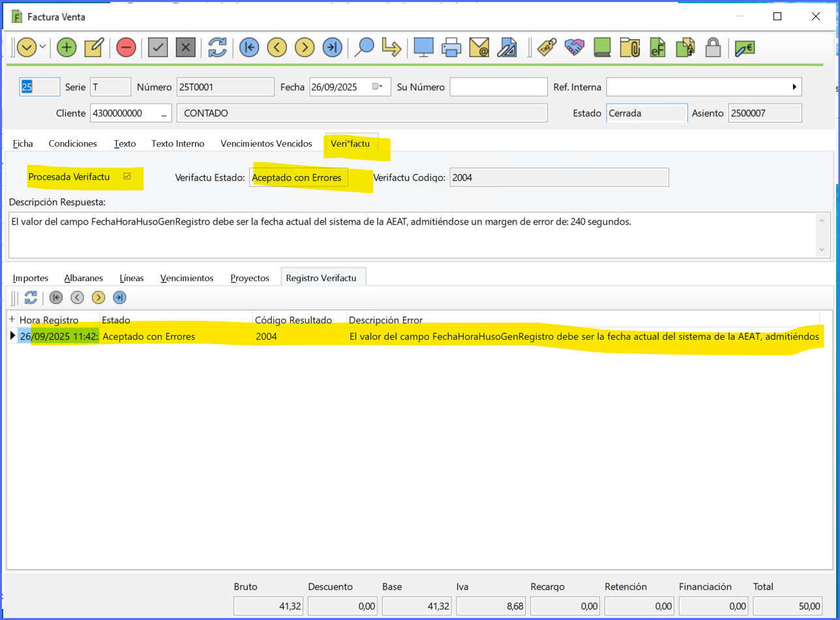
Task: Click the Estado field showing Cerrada
Action: (x=647, y=113)
